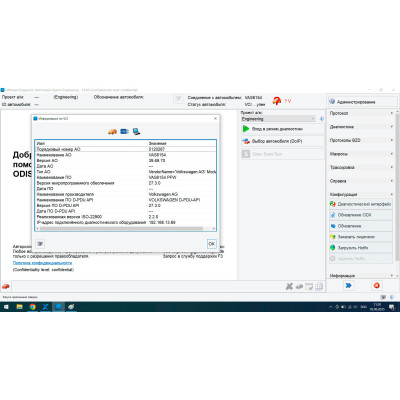This screenshot has width=400, height=400.
Task: Click Загрузить Hotfix globe button
Action: [361, 248]
